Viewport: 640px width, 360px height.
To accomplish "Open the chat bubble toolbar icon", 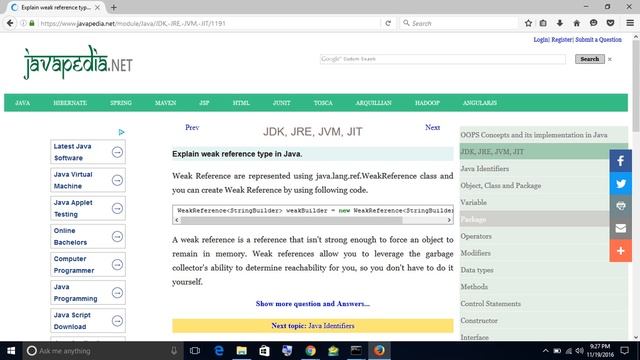I will click(x=593, y=23).
